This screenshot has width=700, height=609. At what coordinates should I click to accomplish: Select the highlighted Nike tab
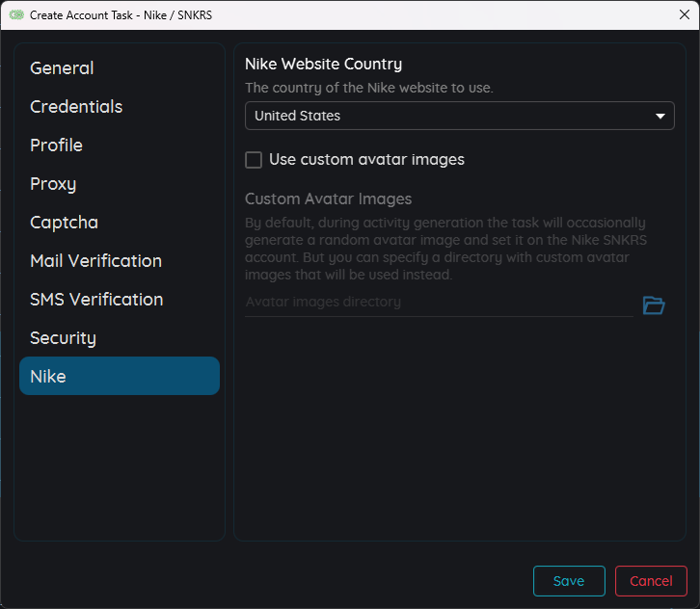click(x=120, y=376)
